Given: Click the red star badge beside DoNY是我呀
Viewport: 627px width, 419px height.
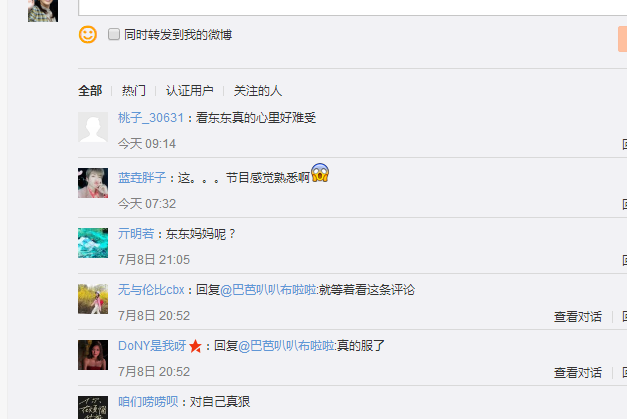Looking at the screenshot, I should [196, 346].
